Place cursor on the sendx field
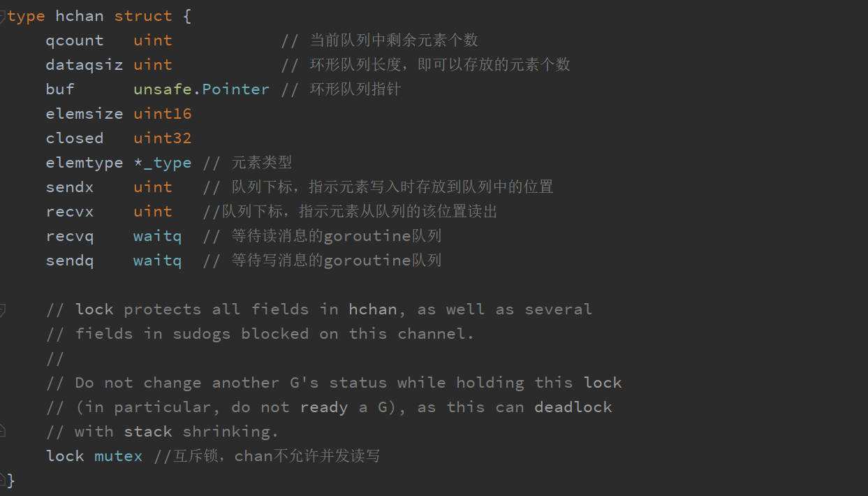 (70, 187)
